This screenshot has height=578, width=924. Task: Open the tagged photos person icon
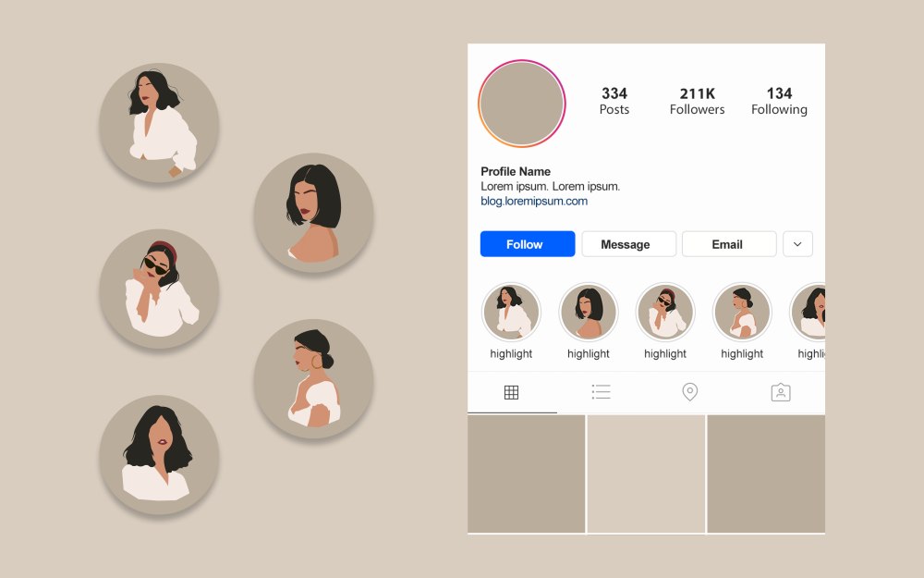[781, 392]
